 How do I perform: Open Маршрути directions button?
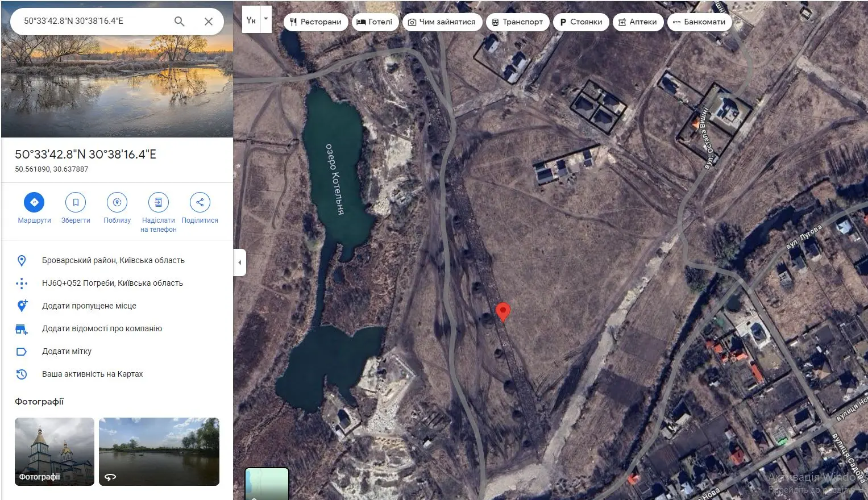(34, 202)
